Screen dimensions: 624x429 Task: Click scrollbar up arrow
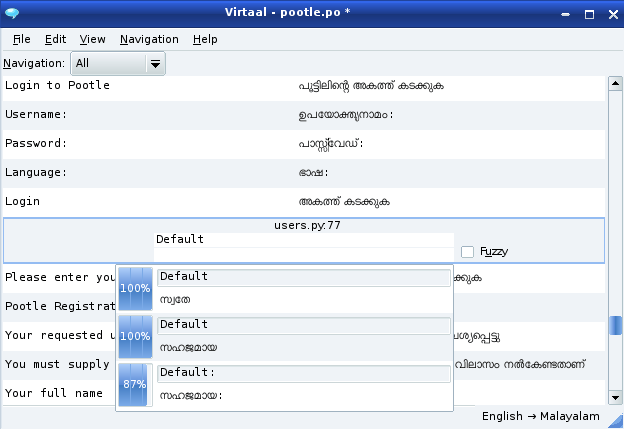coord(615,84)
